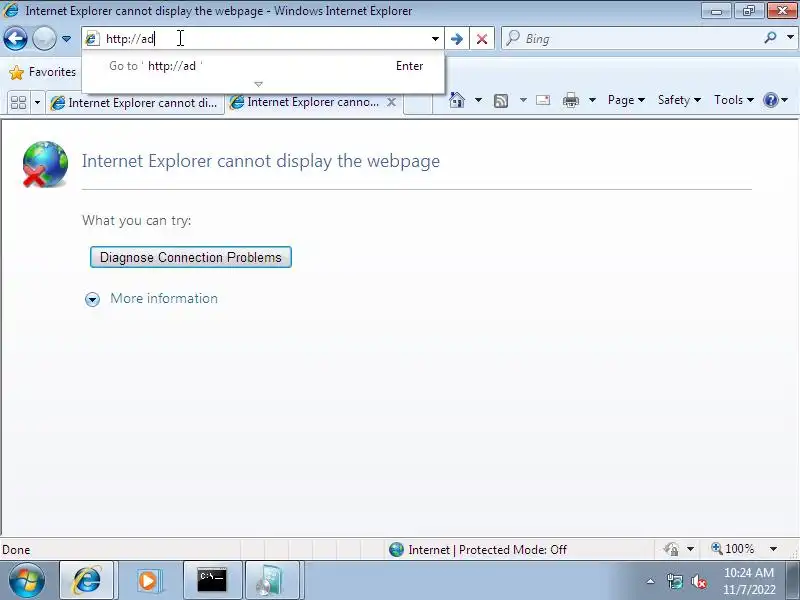The width and height of the screenshot is (800, 600).
Task: Expand the autocomplete list's down chevron
Action: pyautogui.click(x=258, y=84)
